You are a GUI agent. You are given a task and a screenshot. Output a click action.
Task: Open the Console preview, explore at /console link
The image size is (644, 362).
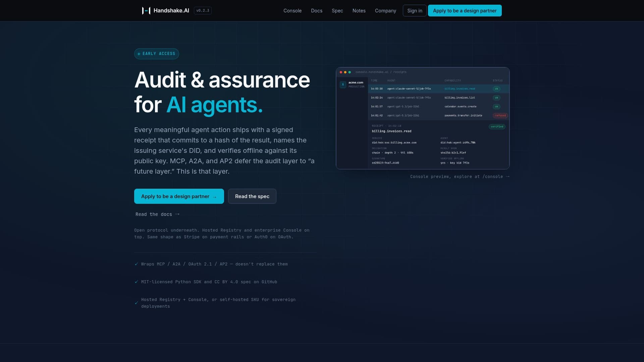coord(460,177)
